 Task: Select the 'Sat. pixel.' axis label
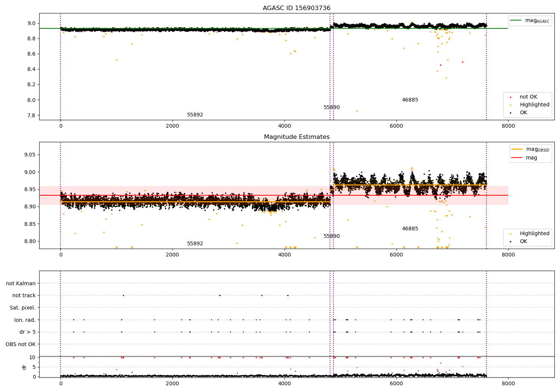coord(23,308)
